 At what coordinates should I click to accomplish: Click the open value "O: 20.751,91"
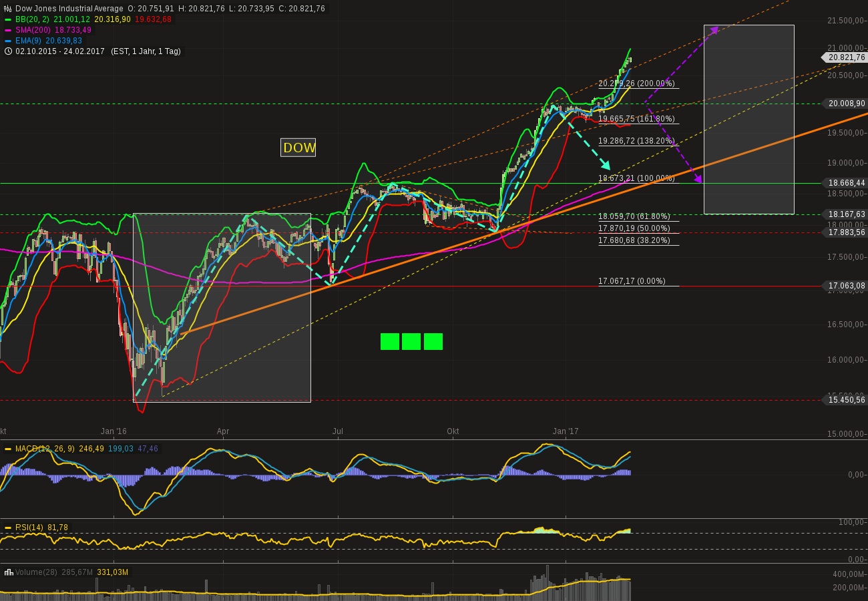click(150, 9)
